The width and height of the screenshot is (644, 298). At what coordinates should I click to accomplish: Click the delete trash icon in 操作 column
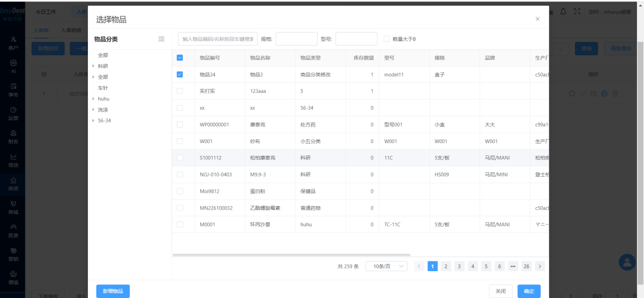pyautogui.click(x=615, y=93)
